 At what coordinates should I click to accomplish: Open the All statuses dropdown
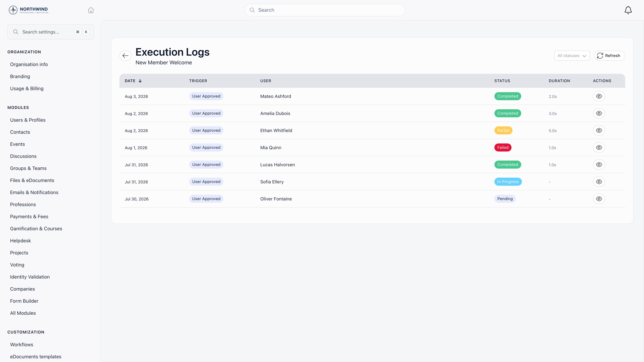pyautogui.click(x=572, y=55)
